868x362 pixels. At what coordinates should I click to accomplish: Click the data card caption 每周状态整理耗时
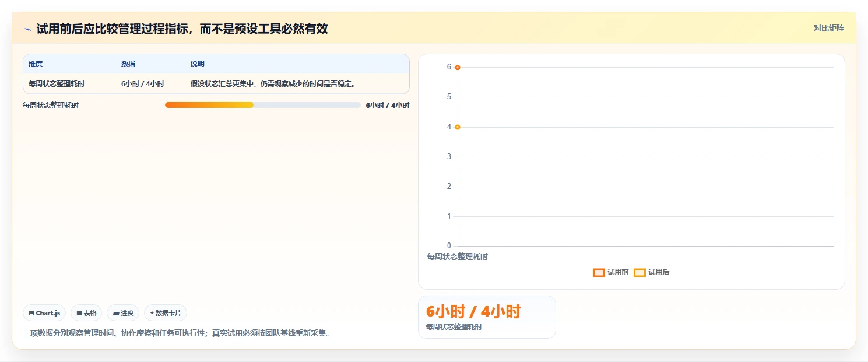click(x=454, y=327)
